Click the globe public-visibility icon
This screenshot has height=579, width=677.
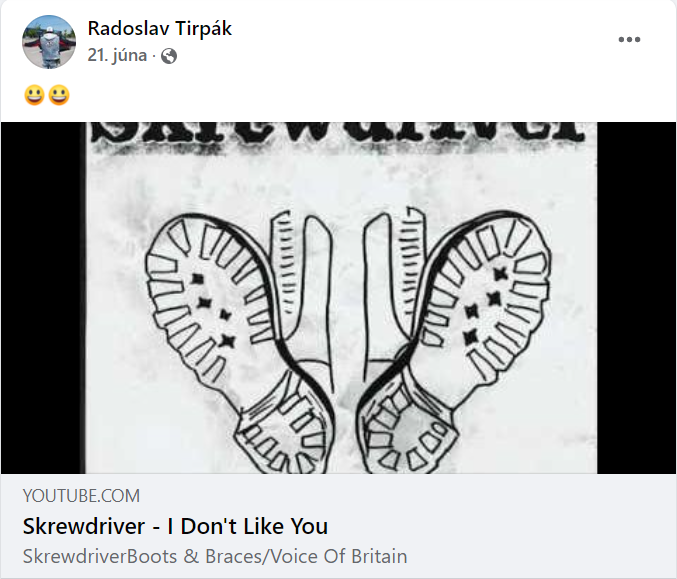169,56
